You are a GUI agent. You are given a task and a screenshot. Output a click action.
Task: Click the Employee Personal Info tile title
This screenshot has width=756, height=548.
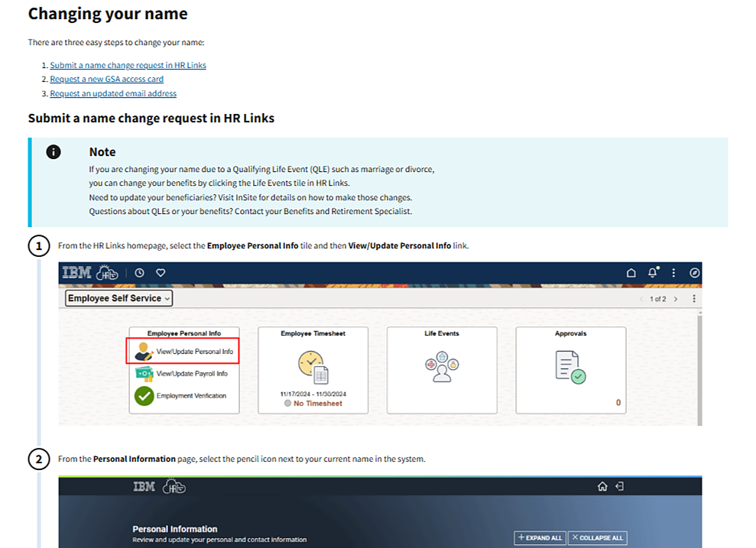(x=184, y=333)
